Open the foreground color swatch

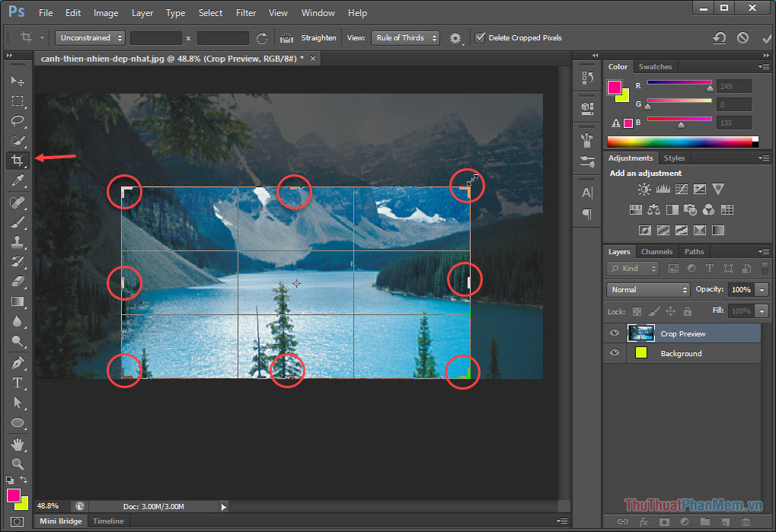point(13,495)
